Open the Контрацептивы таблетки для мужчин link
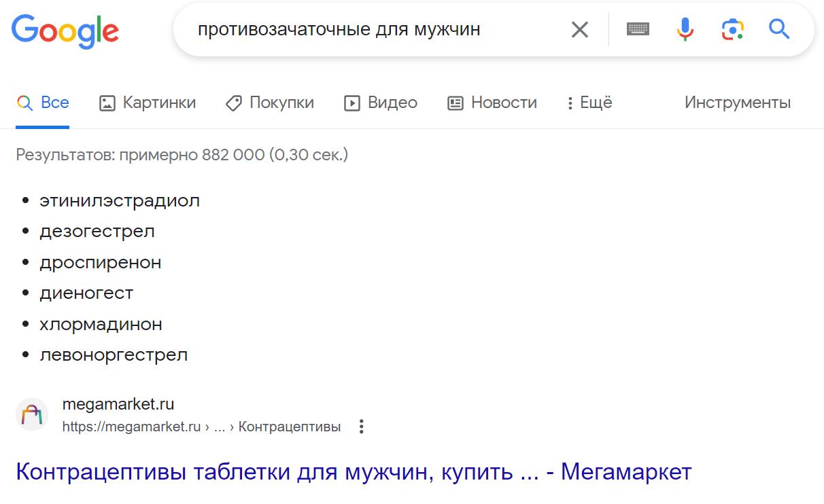The height and width of the screenshot is (504, 824). click(x=354, y=471)
